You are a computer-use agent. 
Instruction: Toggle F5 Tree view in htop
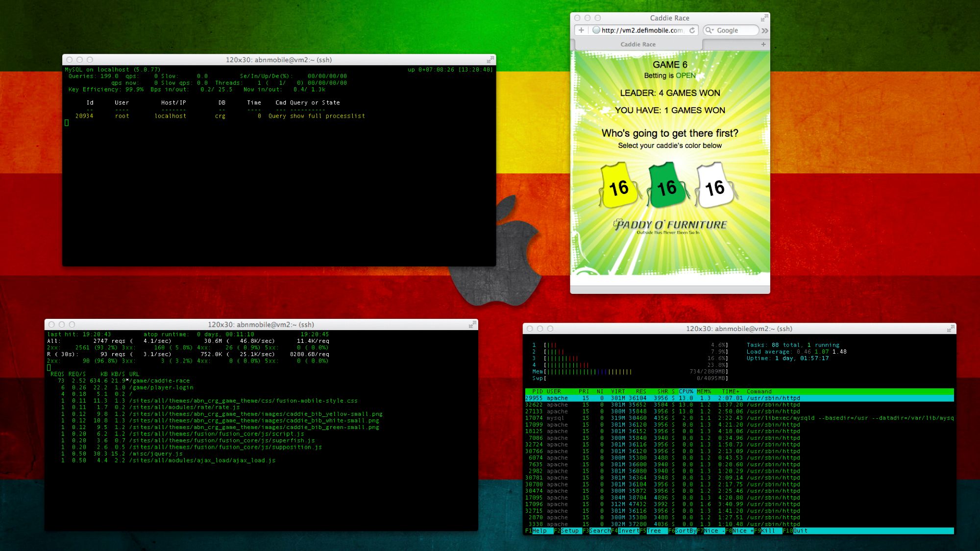(x=654, y=531)
